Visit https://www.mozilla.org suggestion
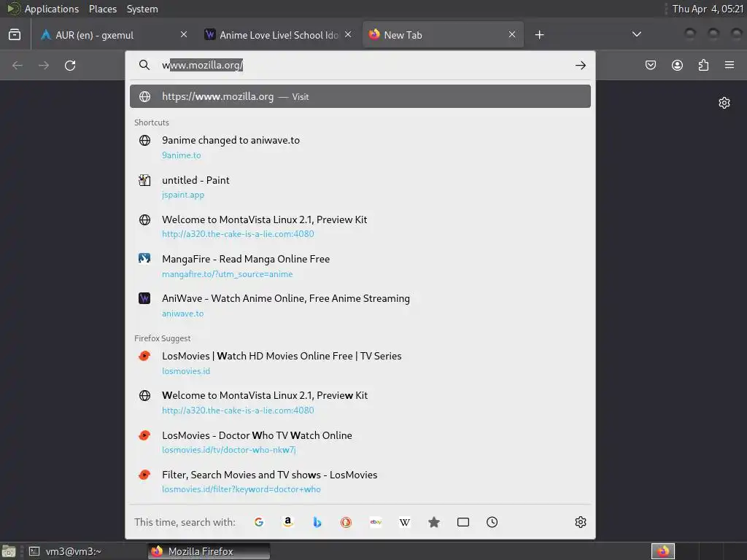This screenshot has height=560, width=747. point(360,96)
